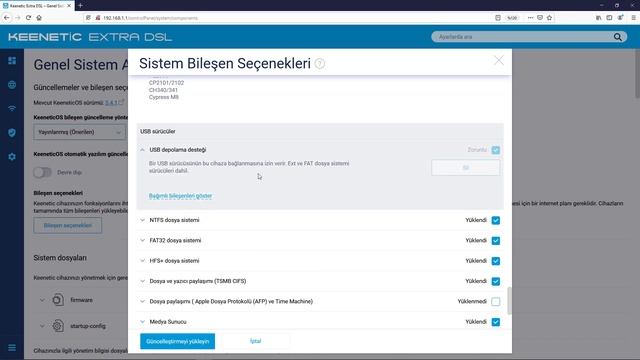Open a new browser tab with plus

coord(80,5)
